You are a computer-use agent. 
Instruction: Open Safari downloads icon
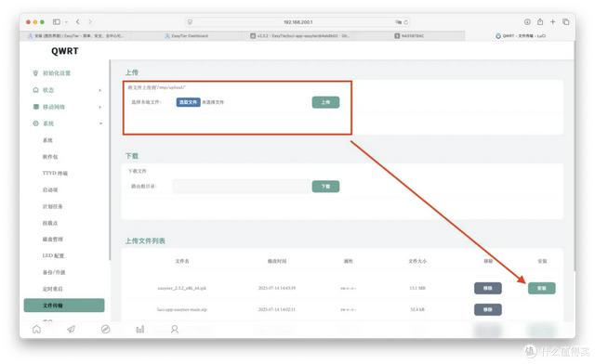[x=527, y=22]
